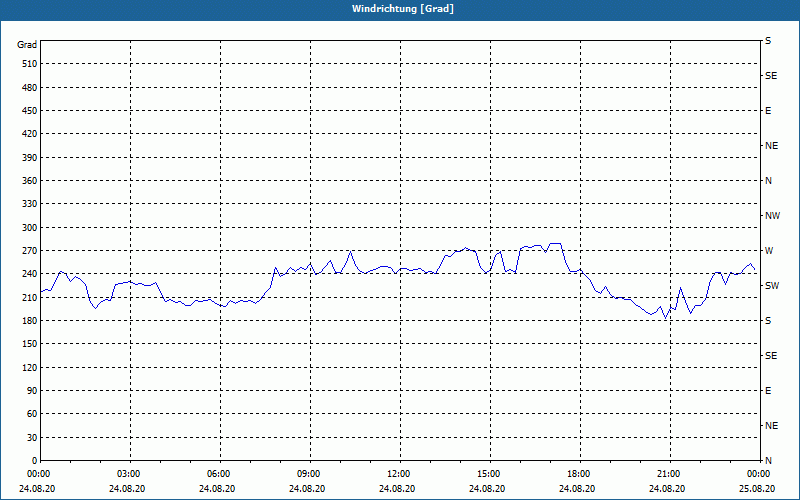Screen dimensions: 800x500
Task: Click the 360 y-axis label
Action: pyautogui.click(x=30, y=181)
